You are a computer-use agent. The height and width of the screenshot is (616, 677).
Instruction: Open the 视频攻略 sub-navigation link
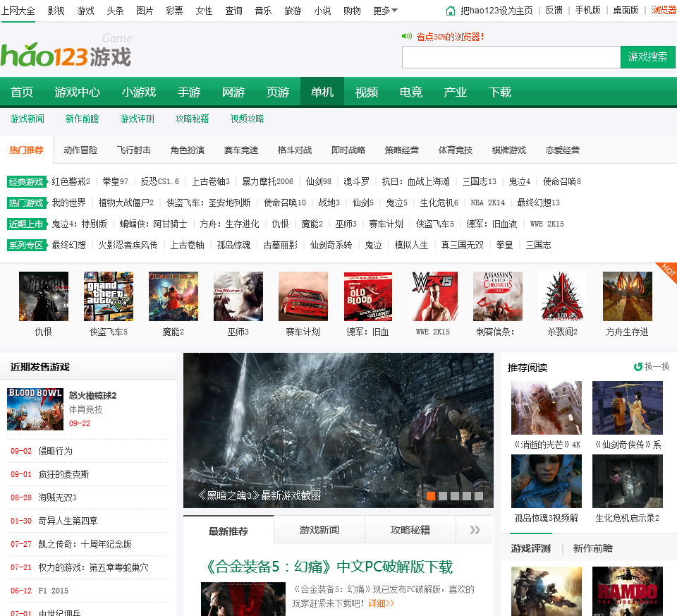pyautogui.click(x=247, y=119)
